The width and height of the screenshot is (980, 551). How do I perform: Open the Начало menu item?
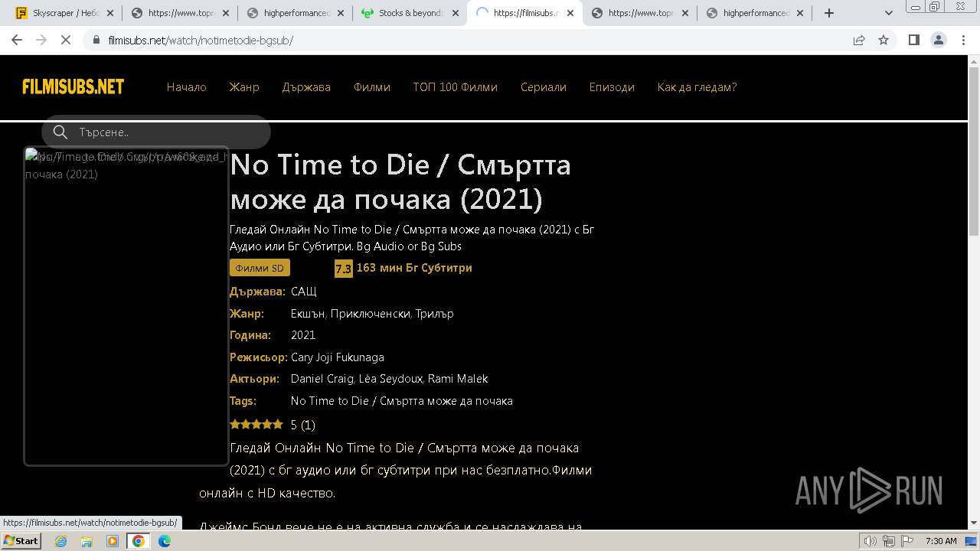point(187,87)
